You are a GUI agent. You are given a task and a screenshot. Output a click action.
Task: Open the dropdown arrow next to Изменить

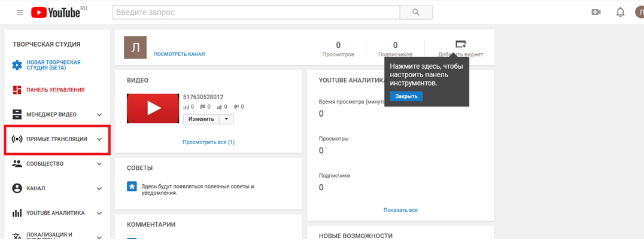point(226,119)
